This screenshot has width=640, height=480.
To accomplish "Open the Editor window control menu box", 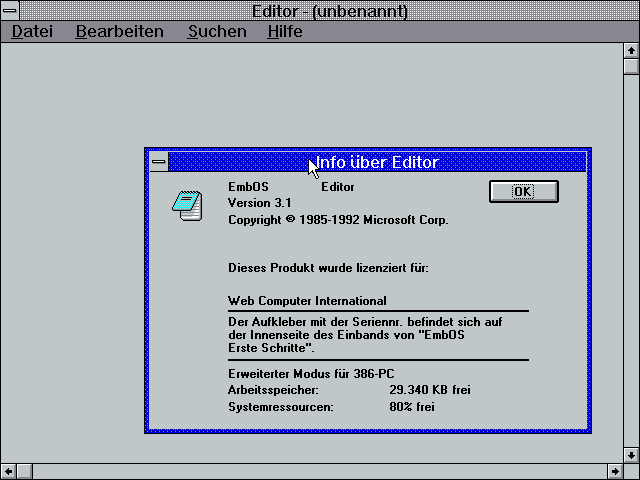I will (x=9, y=10).
